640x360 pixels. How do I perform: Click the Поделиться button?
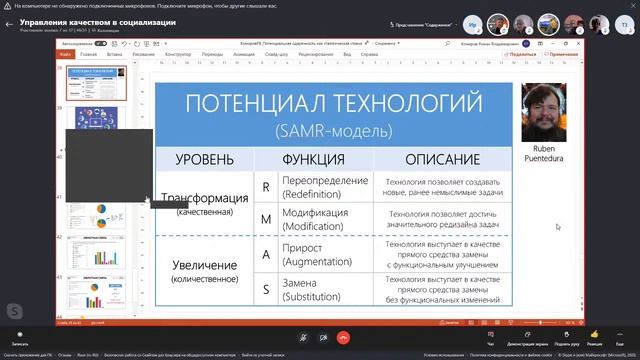[520, 54]
